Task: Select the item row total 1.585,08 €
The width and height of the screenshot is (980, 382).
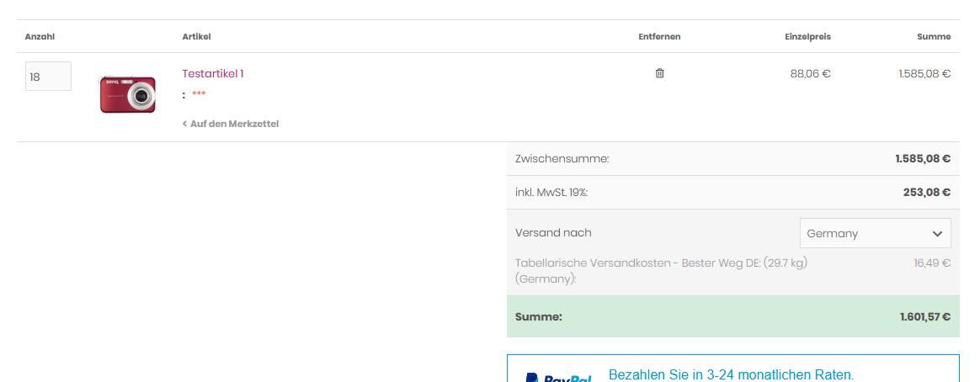Action: [924, 73]
